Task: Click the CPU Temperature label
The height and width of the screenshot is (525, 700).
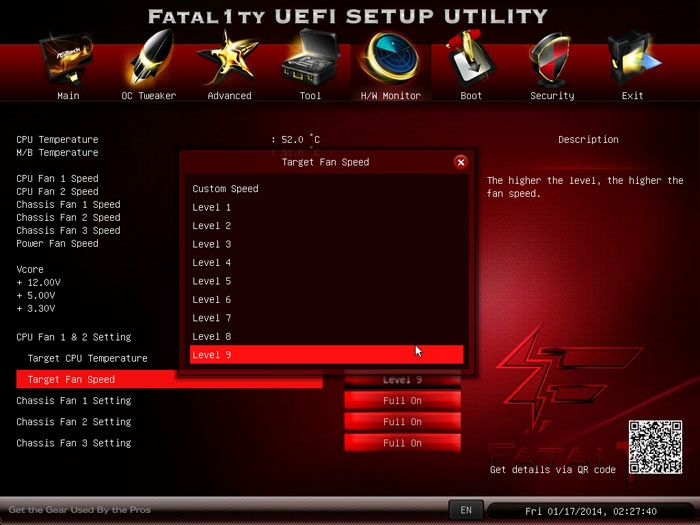Action: (57, 139)
